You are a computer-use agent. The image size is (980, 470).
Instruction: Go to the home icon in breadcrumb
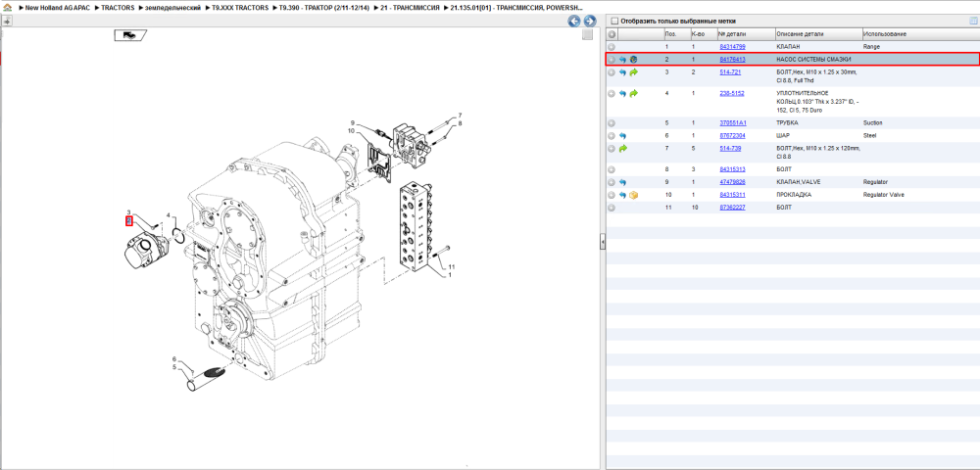(x=8, y=8)
